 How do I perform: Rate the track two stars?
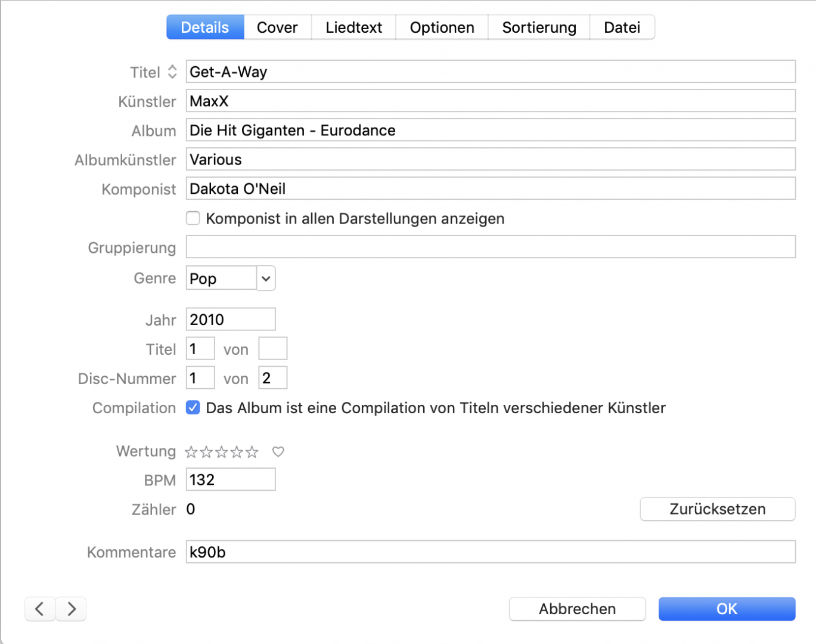[x=206, y=452]
